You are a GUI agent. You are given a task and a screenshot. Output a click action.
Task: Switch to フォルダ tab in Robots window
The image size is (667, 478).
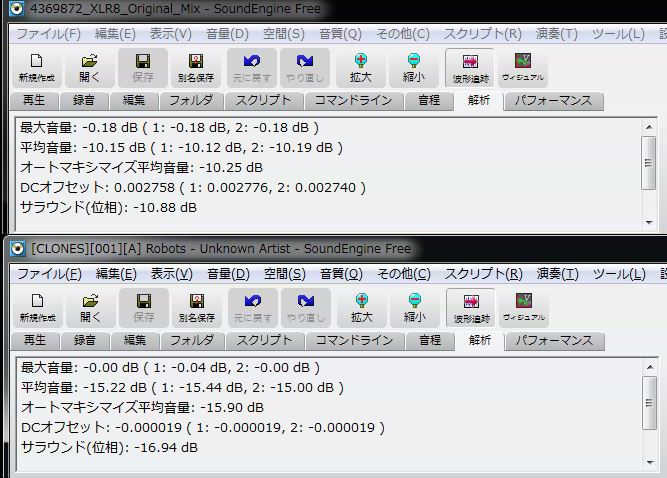[x=192, y=340]
